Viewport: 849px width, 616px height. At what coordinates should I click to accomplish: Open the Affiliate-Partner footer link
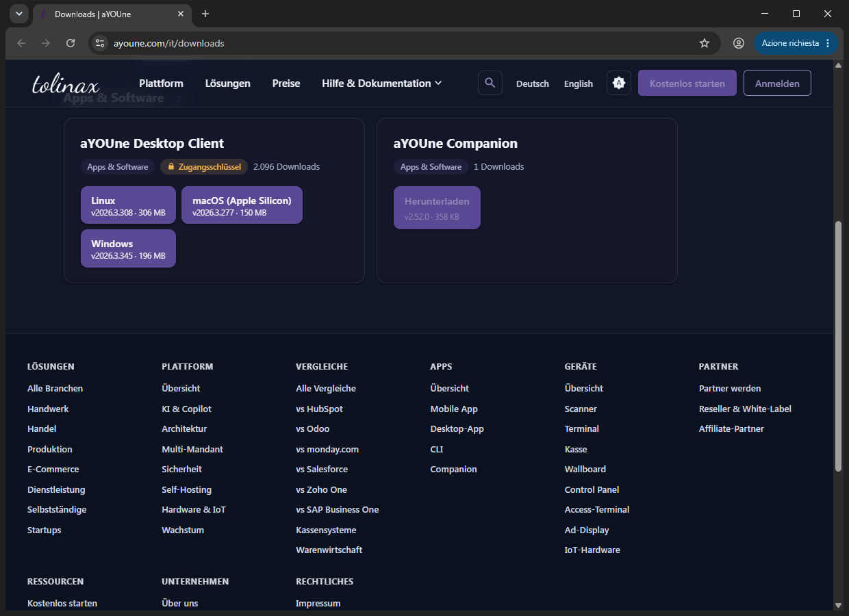pyautogui.click(x=731, y=428)
